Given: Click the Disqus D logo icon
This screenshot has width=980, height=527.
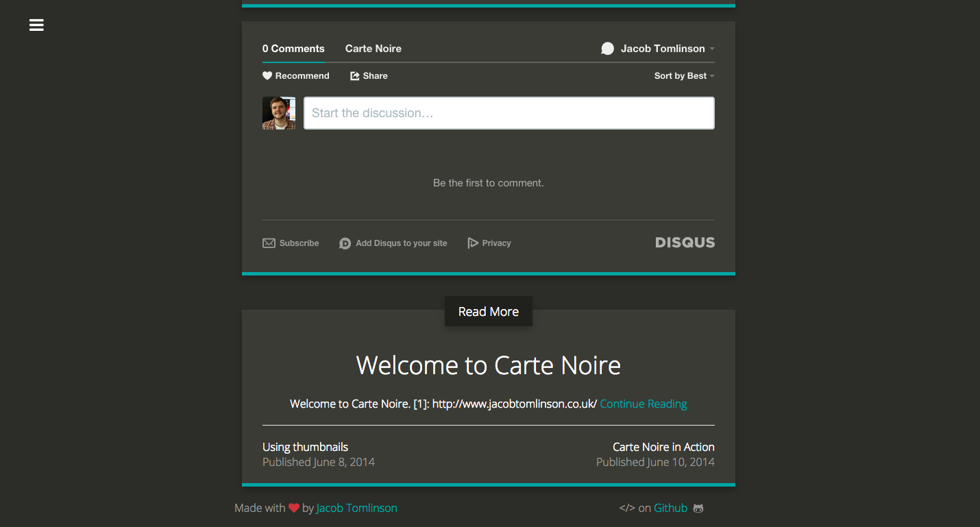Looking at the screenshot, I should pos(345,243).
